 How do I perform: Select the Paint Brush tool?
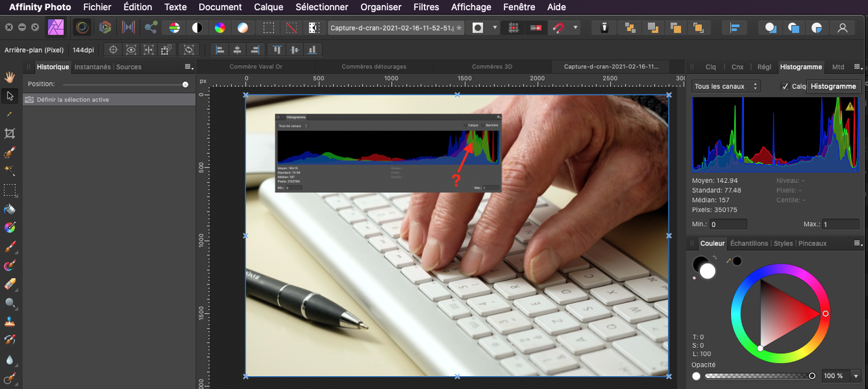(x=9, y=247)
